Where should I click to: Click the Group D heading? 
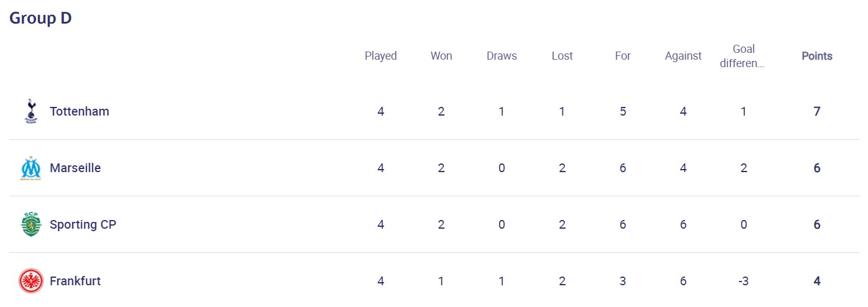tap(40, 18)
